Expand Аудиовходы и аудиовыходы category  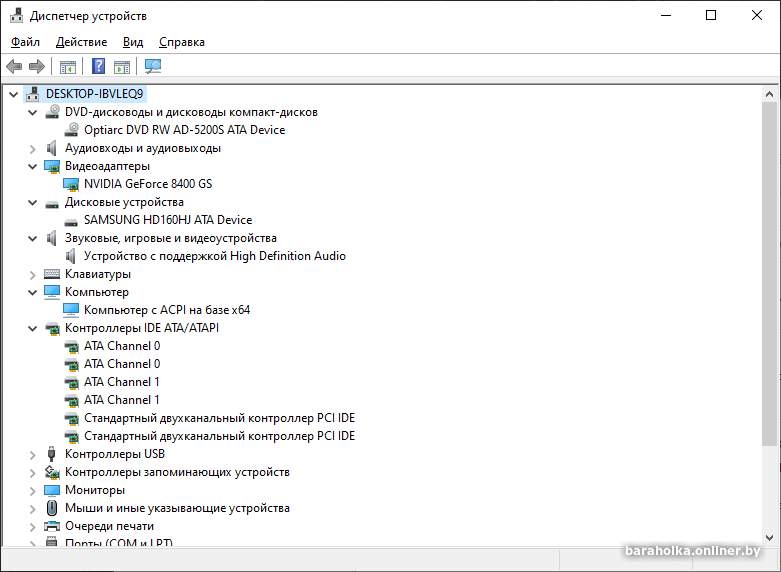pyautogui.click(x=32, y=148)
